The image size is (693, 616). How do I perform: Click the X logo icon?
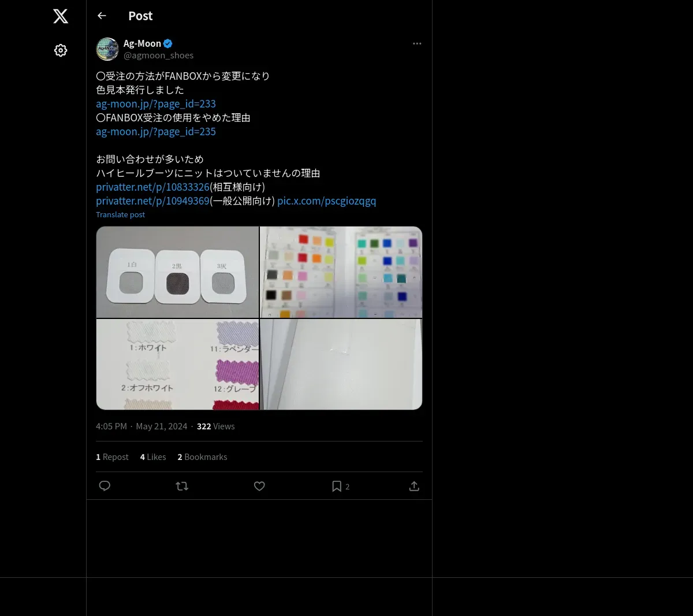click(x=61, y=16)
